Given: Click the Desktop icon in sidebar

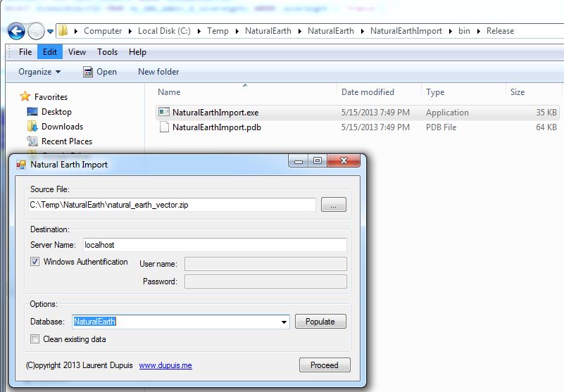Looking at the screenshot, I should [x=32, y=112].
